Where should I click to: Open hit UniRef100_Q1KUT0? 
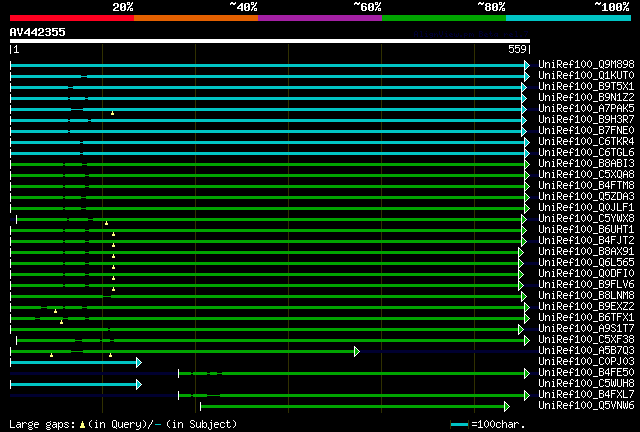pos(586,75)
